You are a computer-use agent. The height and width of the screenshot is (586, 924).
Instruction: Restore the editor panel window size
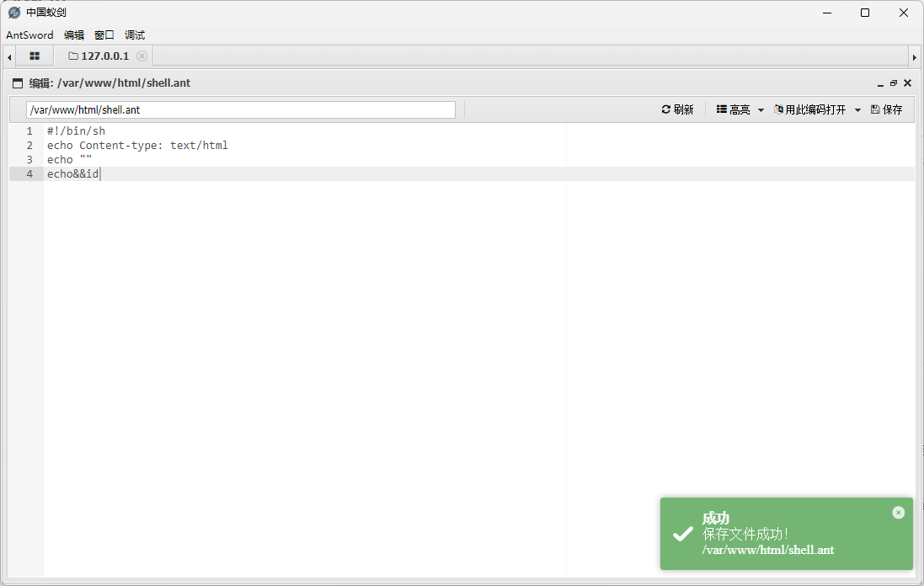tap(894, 83)
